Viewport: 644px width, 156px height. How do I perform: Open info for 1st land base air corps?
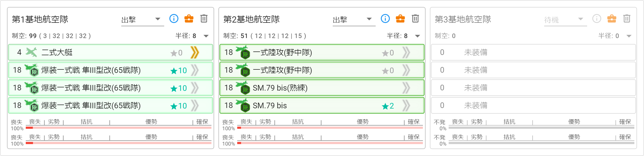(x=174, y=19)
